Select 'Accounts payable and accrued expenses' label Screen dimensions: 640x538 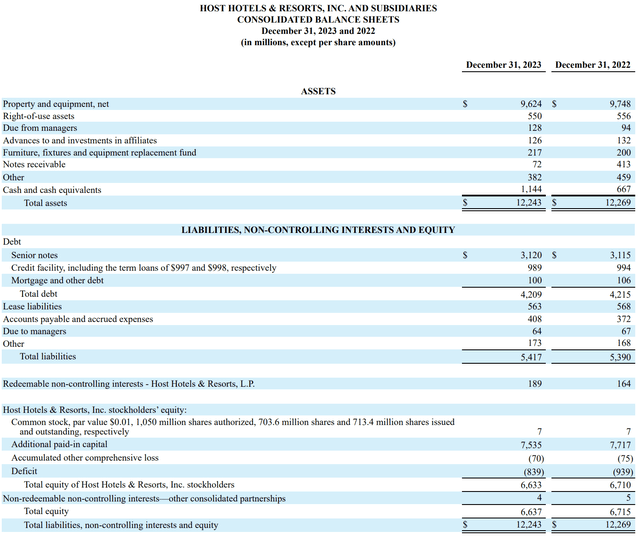(78, 319)
